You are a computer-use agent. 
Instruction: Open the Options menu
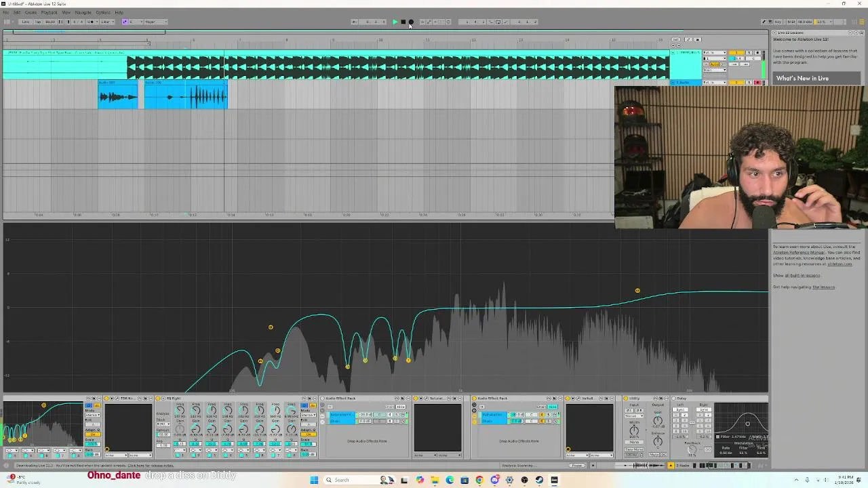[102, 12]
